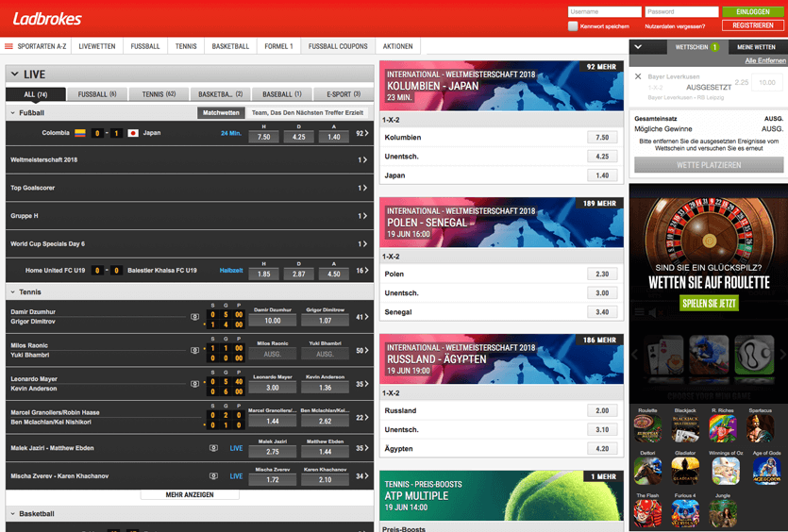Switch to the E-Sport (3) live tab
The image size is (788, 532).
click(344, 94)
